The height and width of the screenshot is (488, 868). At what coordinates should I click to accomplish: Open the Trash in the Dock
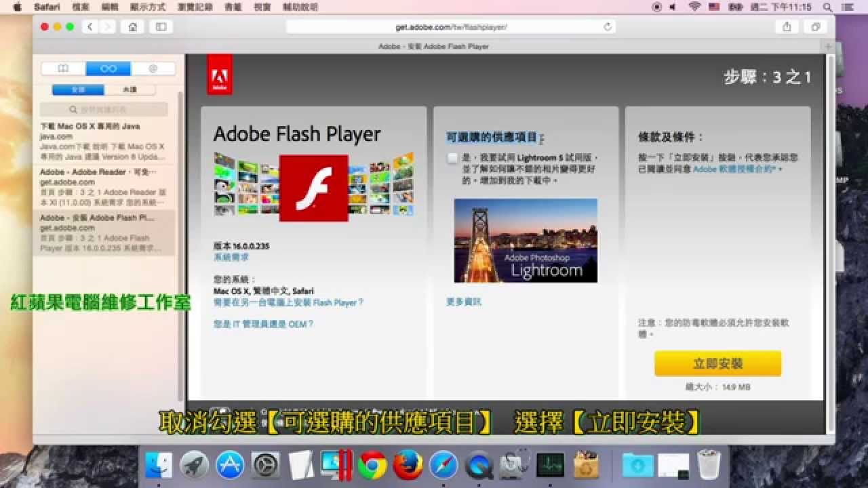(x=709, y=465)
